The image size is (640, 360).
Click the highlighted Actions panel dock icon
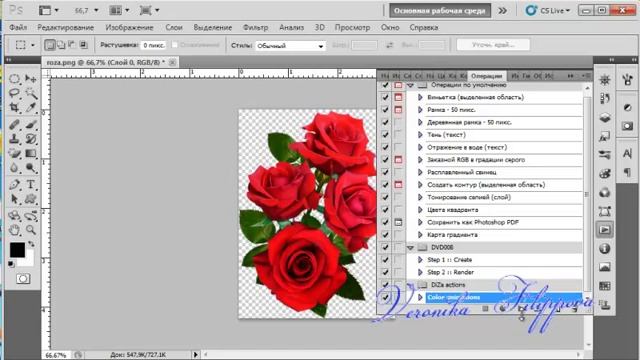pyautogui.click(x=604, y=230)
